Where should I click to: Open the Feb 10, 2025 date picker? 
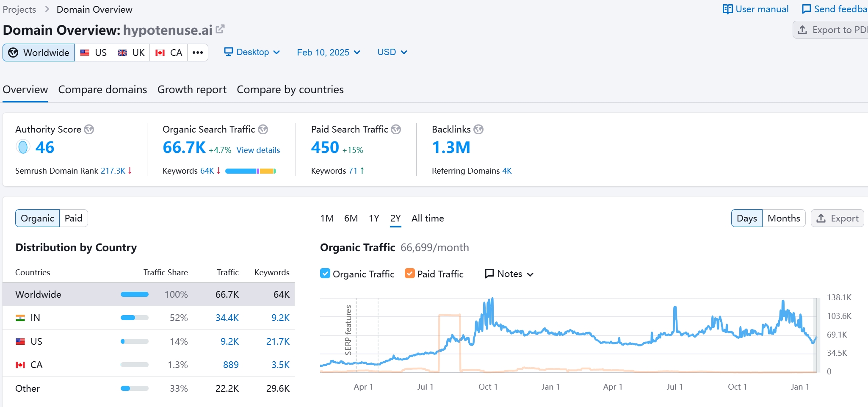(x=328, y=53)
